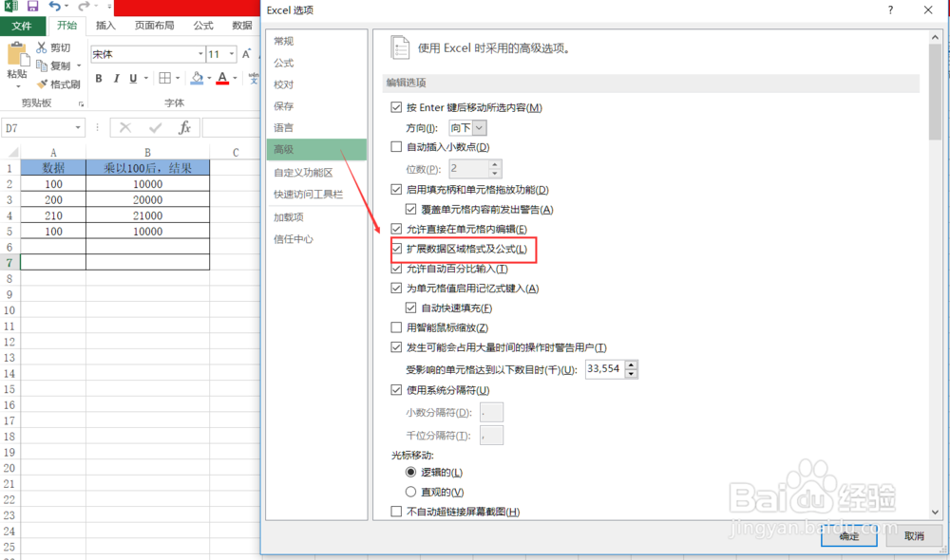This screenshot has width=950, height=560.
Task: Expand the Font Color dropdown arrow
Action: (235, 78)
